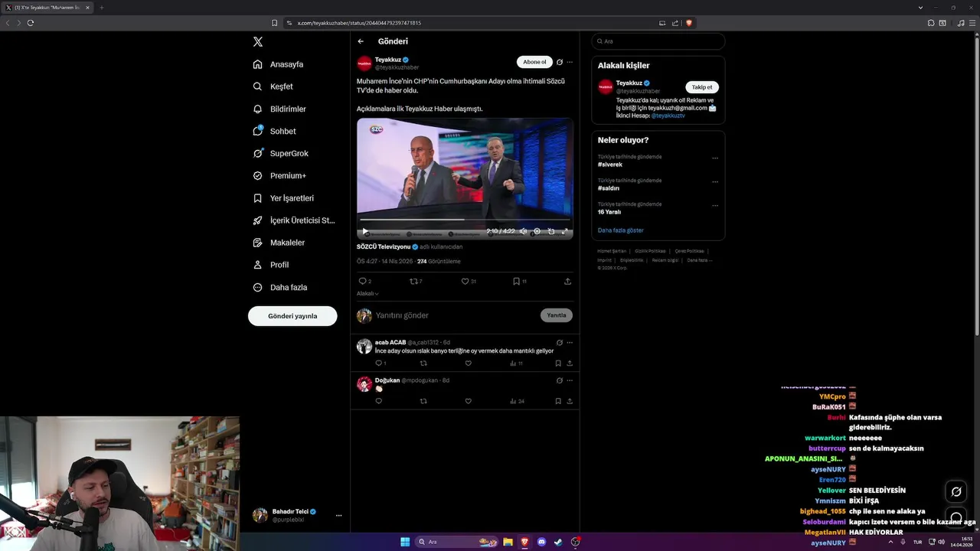Click bookmark icon in the address bar

pyautogui.click(x=275, y=23)
